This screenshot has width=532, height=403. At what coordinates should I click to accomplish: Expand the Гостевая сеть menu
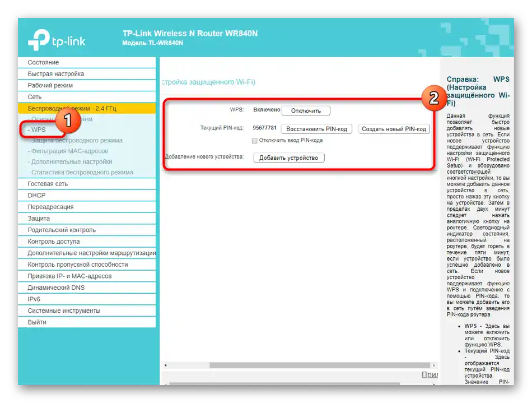tap(87, 184)
